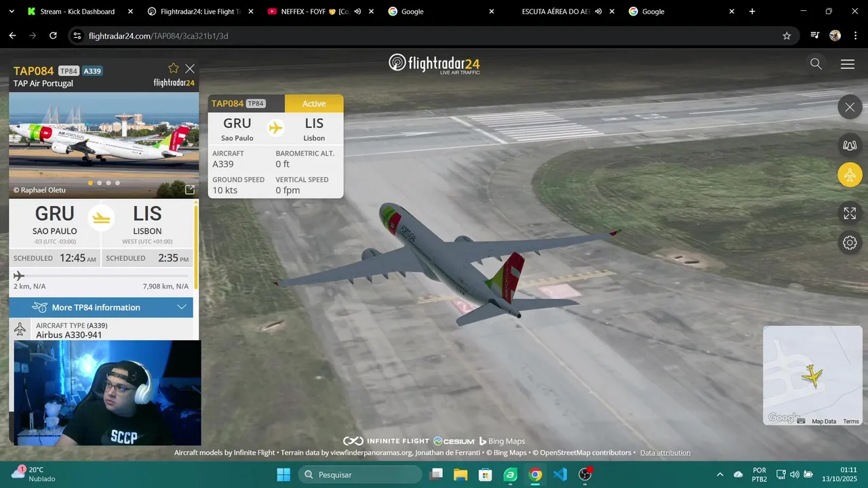Open Visual Studio Code from taskbar

point(560,474)
